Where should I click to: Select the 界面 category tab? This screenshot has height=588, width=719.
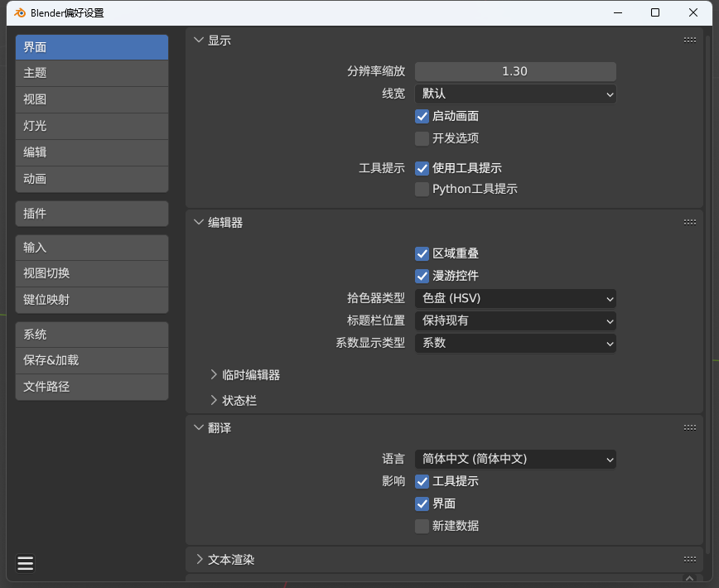[92, 47]
